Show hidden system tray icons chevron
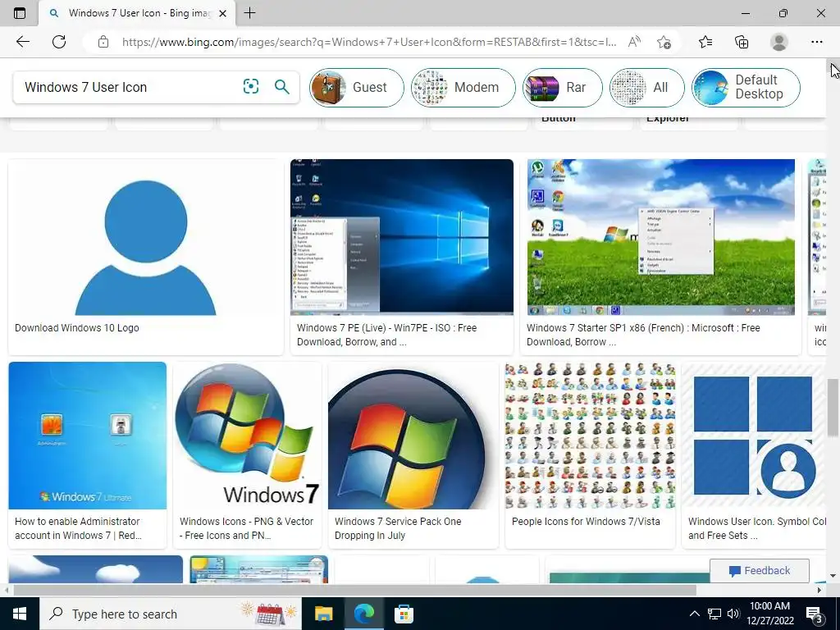 coord(694,614)
